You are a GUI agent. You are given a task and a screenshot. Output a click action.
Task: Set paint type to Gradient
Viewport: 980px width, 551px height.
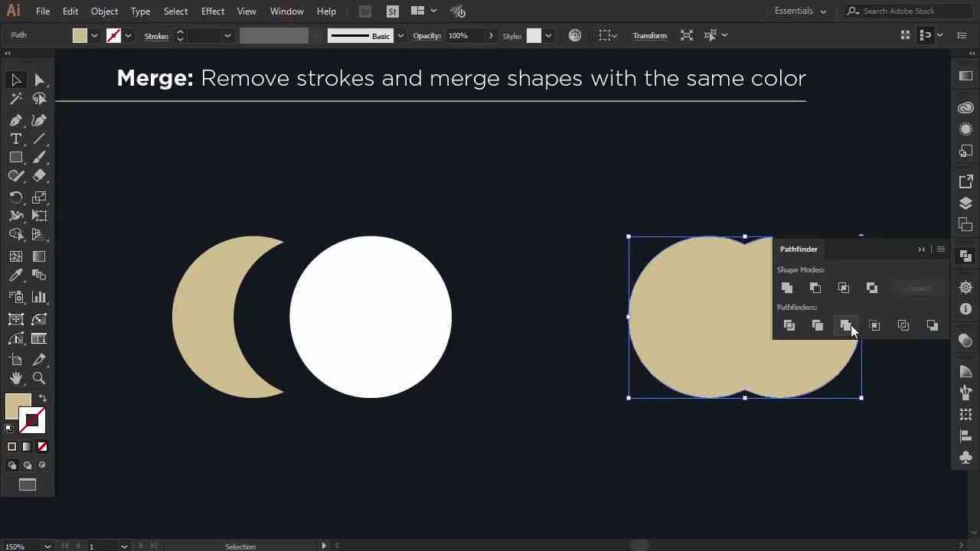coord(27,447)
